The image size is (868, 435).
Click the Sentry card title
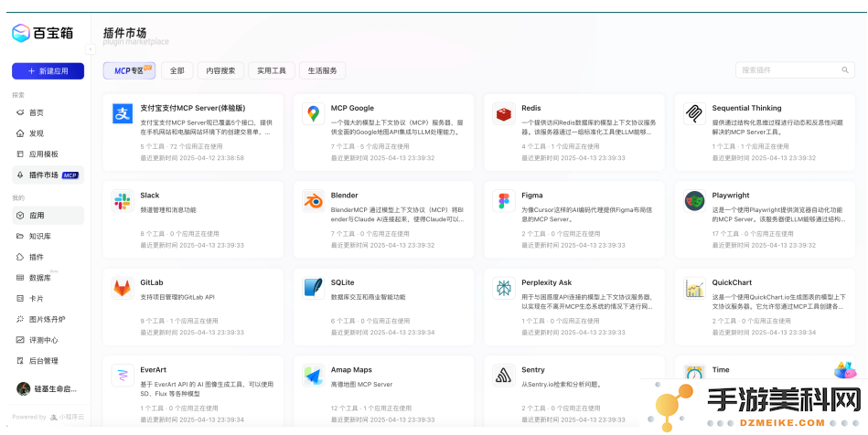[x=533, y=370]
